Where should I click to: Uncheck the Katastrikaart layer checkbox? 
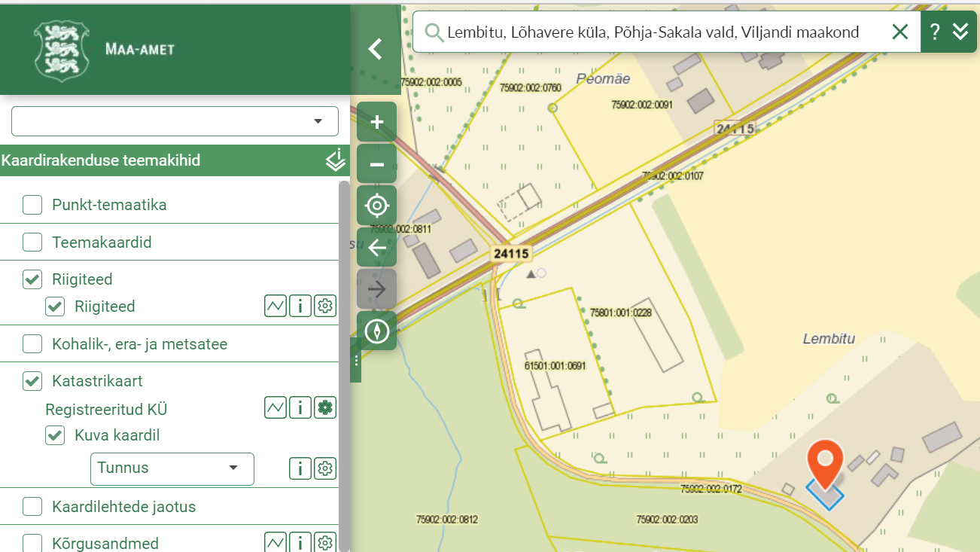[32, 381]
